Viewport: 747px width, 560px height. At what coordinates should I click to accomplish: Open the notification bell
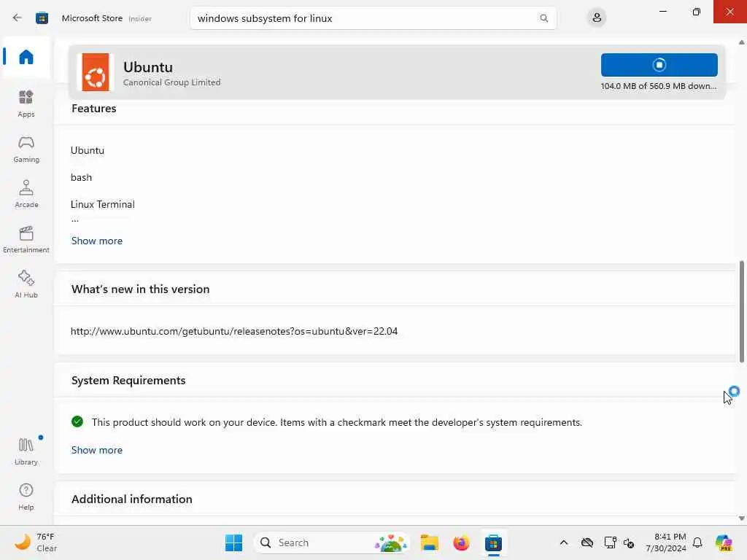tap(697, 542)
